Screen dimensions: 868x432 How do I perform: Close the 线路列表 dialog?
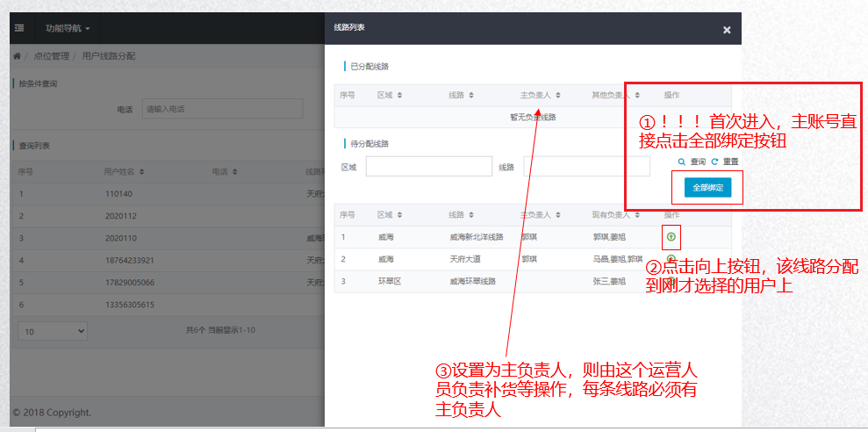pyautogui.click(x=727, y=31)
